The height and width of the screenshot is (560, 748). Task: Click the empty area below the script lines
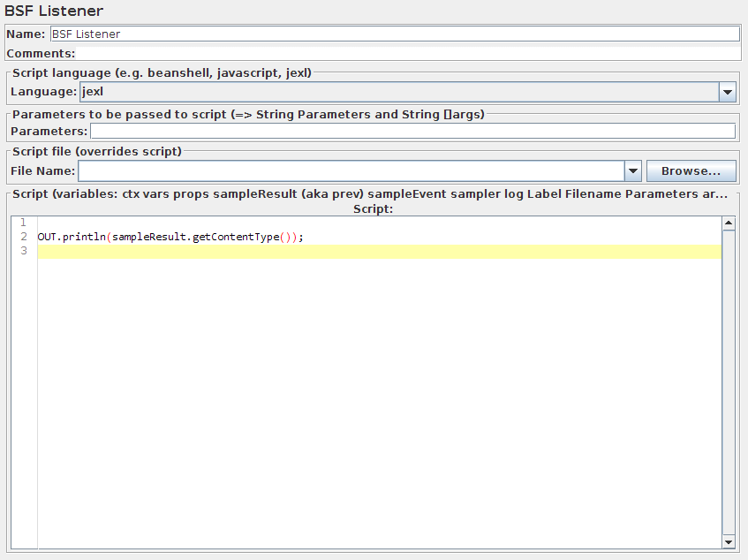pos(380,397)
